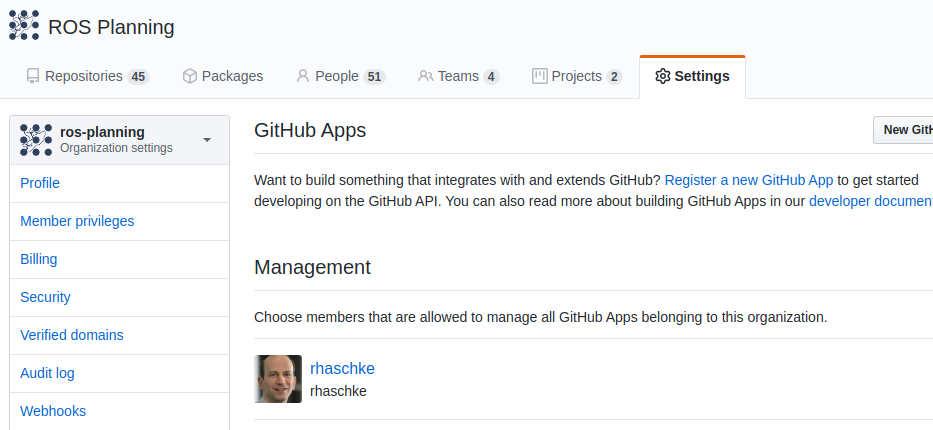Image resolution: width=933 pixels, height=430 pixels.
Task: Click the Settings gear icon
Action: (662, 76)
